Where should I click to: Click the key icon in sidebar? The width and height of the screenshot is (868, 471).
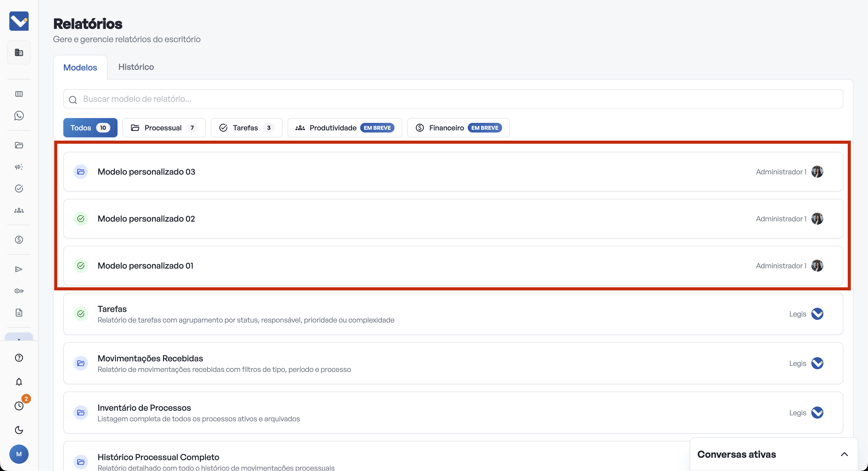tap(19, 291)
